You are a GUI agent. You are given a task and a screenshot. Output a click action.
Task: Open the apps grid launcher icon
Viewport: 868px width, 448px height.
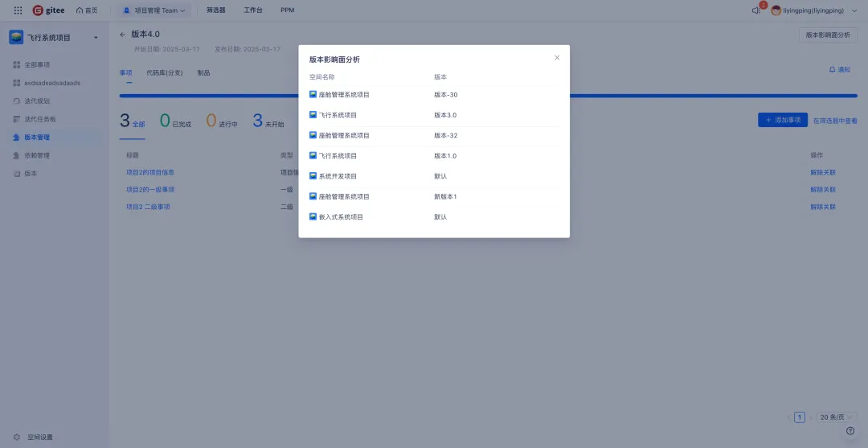18,10
